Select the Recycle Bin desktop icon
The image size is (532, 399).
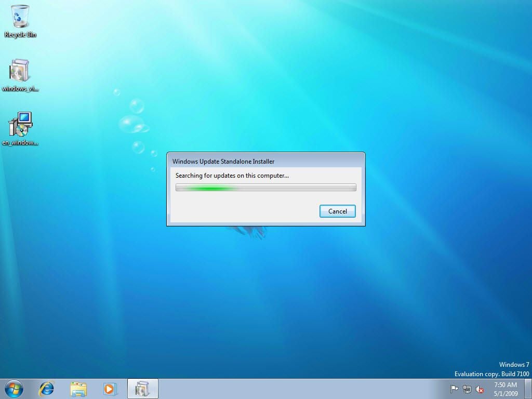tap(20, 21)
